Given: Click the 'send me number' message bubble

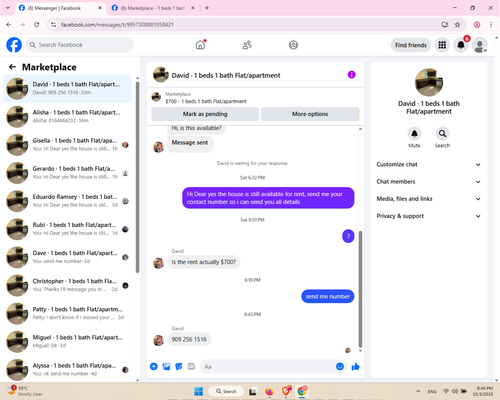Looking at the screenshot, I should tap(328, 296).
